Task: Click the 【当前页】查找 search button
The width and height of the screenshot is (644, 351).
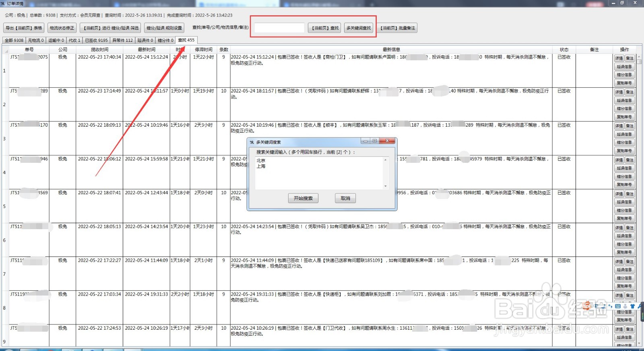Action: pyautogui.click(x=325, y=28)
